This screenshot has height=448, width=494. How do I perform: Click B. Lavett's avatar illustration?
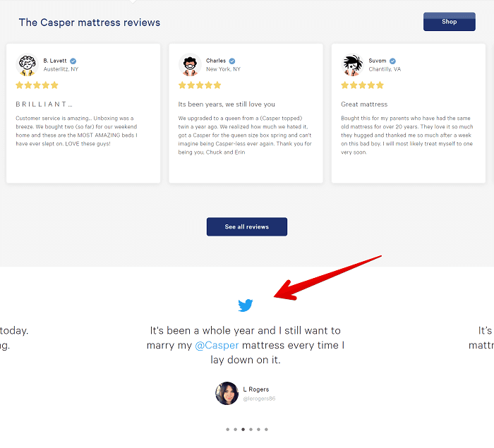click(x=27, y=65)
